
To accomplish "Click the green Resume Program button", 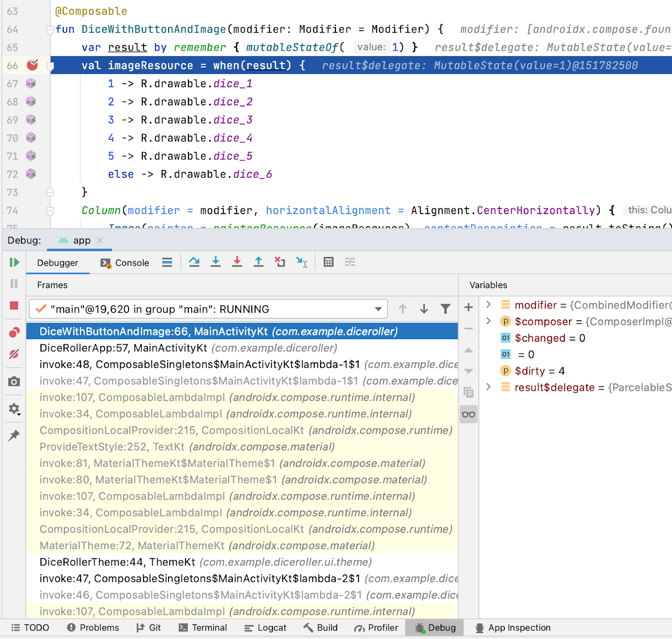I will [14, 262].
